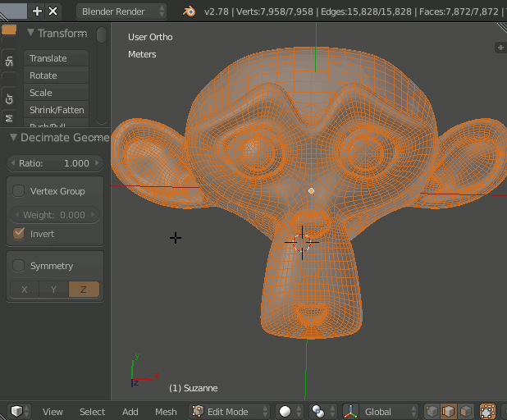Open the Edit Mode dropdown
The width and height of the screenshot is (507, 420).
coord(229,411)
